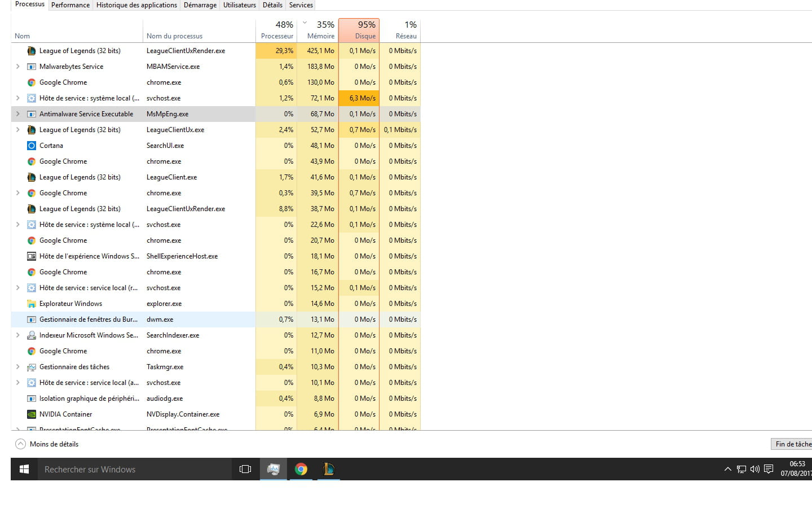The image size is (812, 508).
Task: Click the audiodg.exe process icon
Action: click(x=32, y=398)
